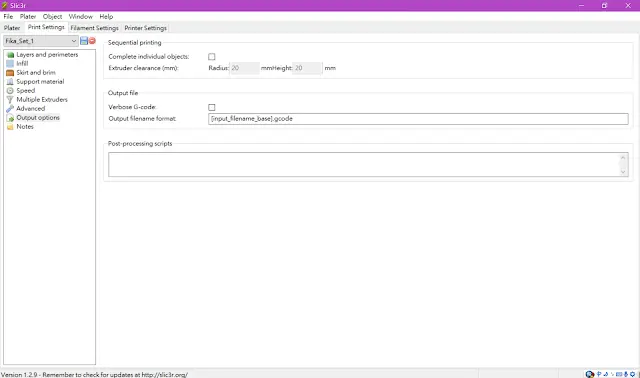The height and width of the screenshot is (378, 640).
Task: Click the "Verbose G-code:" label
Action: tap(132, 107)
